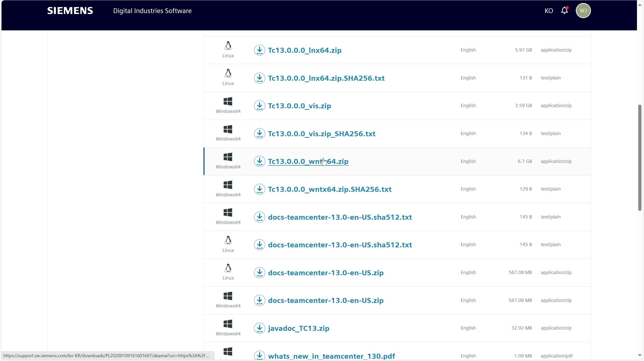Click the SIEMENS logo
The height and width of the screenshot is (361, 644).
(70, 11)
